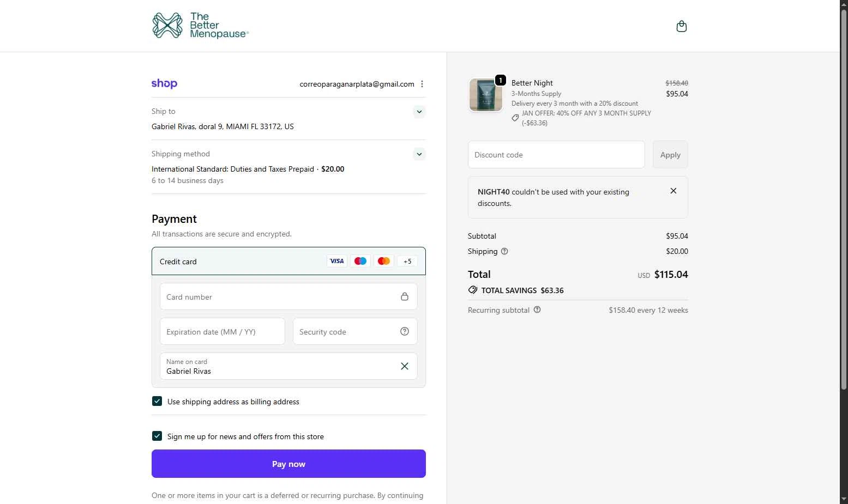Click the total $115.04 amount

(x=671, y=275)
